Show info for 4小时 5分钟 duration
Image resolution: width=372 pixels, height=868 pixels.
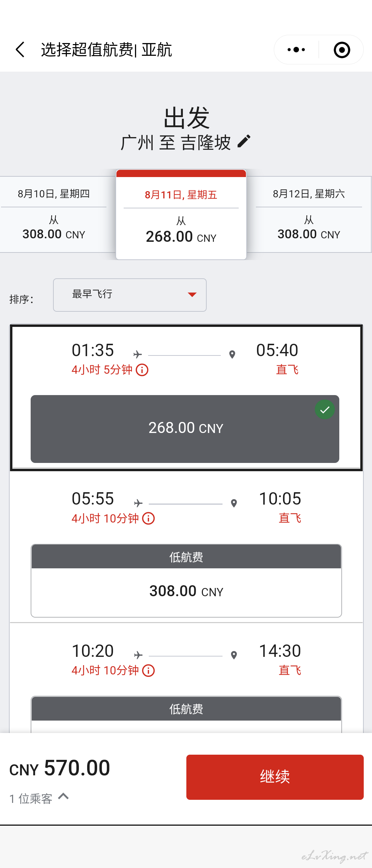(x=142, y=370)
